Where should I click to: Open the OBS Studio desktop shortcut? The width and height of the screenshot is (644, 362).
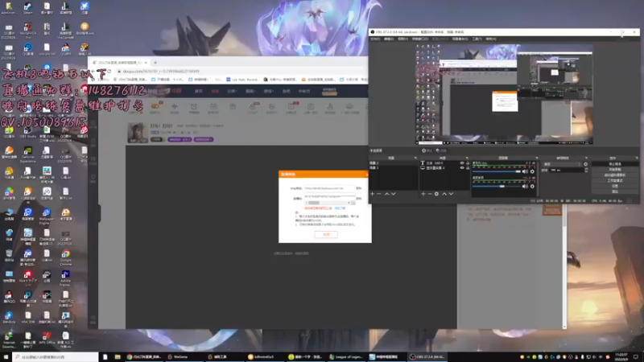pos(28,132)
